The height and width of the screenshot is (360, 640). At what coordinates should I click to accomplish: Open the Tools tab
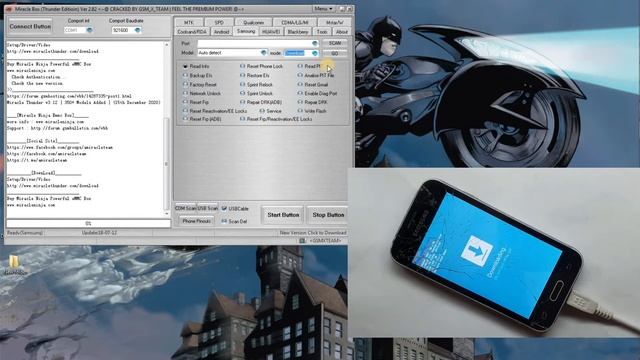pyautogui.click(x=322, y=31)
